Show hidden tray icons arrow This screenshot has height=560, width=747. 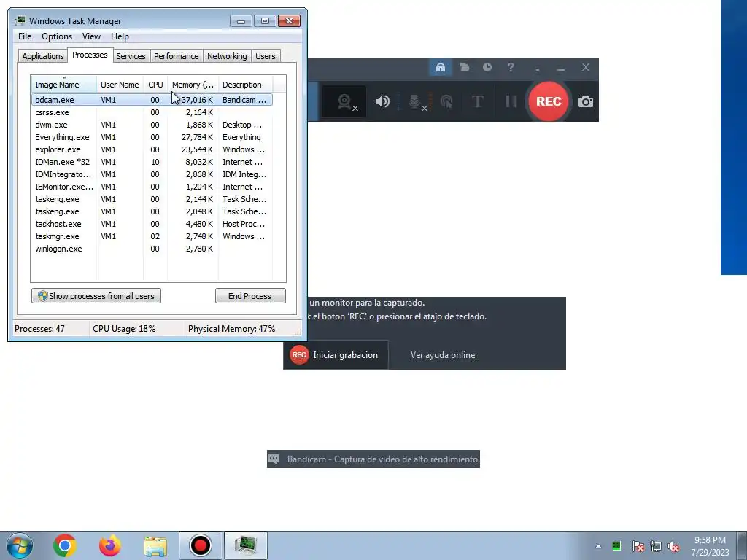[598, 546]
